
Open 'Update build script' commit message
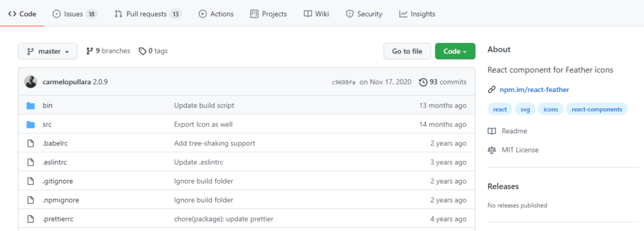click(204, 106)
